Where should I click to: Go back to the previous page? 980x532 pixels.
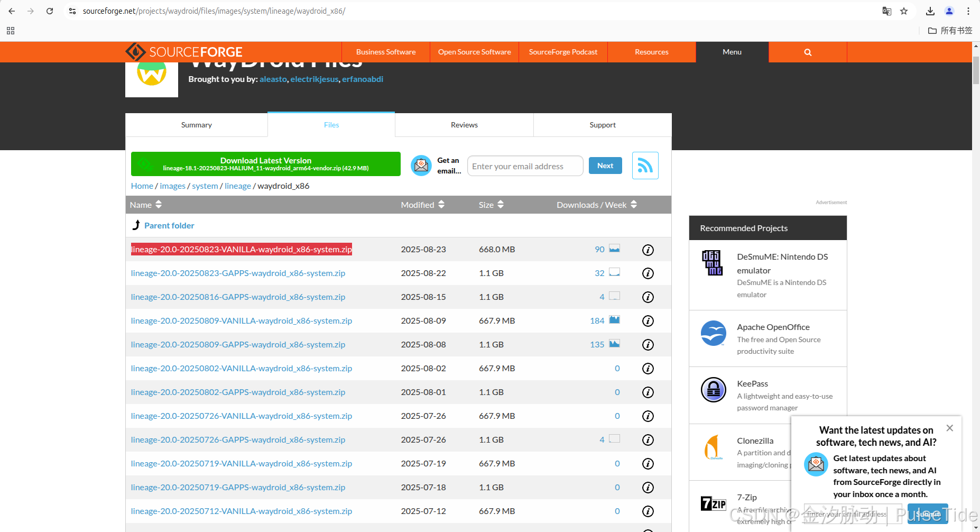point(12,11)
